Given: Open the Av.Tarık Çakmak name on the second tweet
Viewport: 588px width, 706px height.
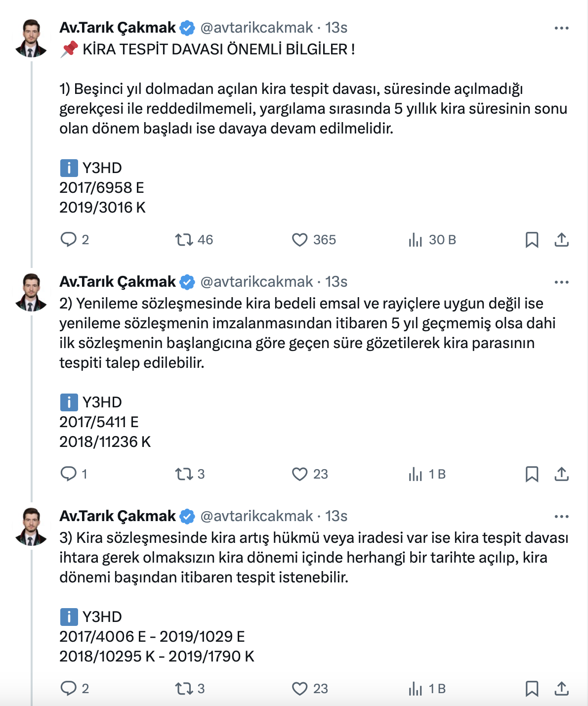Looking at the screenshot, I should point(118,282).
